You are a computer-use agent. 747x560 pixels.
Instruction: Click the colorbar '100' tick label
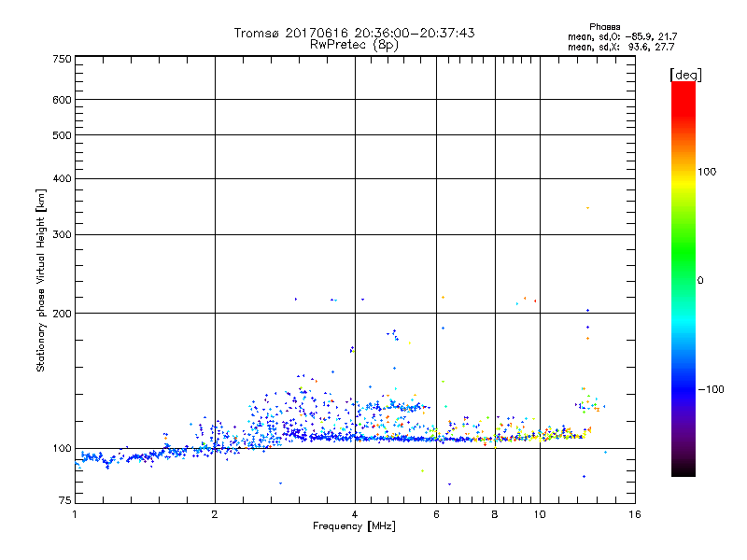(x=707, y=172)
